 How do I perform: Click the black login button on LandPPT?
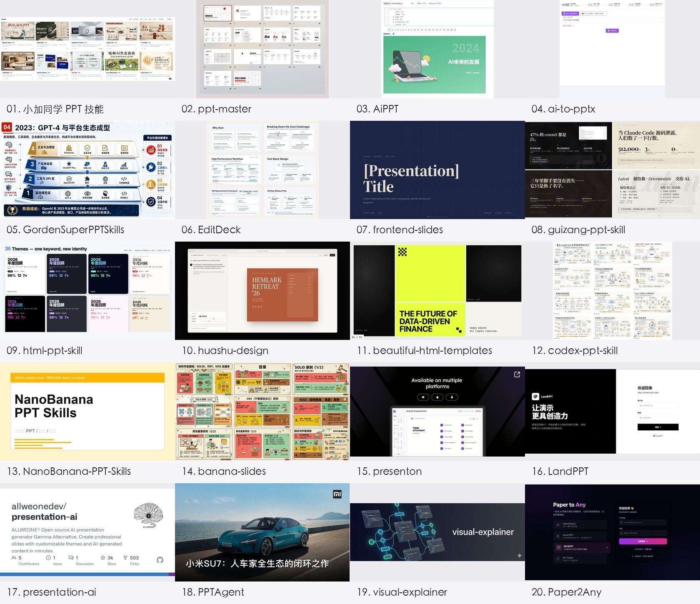tap(658, 427)
